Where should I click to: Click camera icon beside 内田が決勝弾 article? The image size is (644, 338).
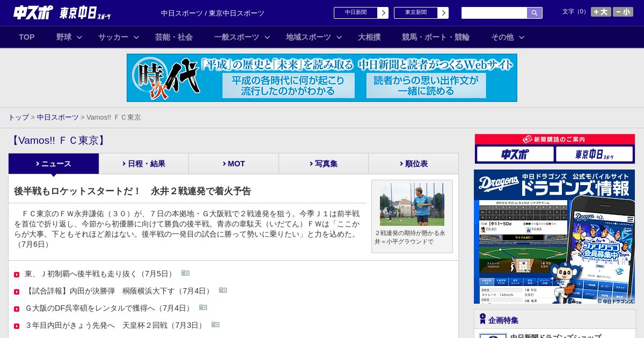[x=223, y=290]
